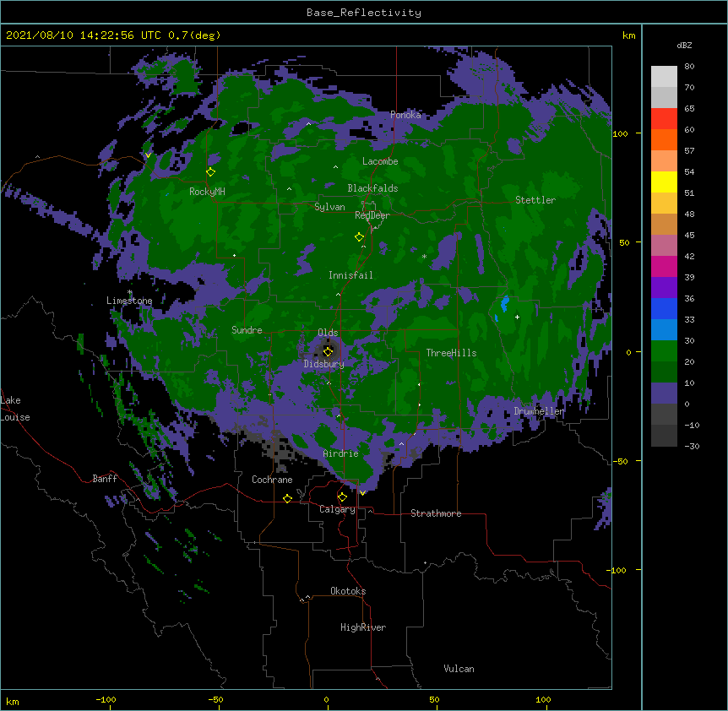This screenshot has height=711, width=728.
Task: Click the RedDeer city label
Action: coord(372,215)
